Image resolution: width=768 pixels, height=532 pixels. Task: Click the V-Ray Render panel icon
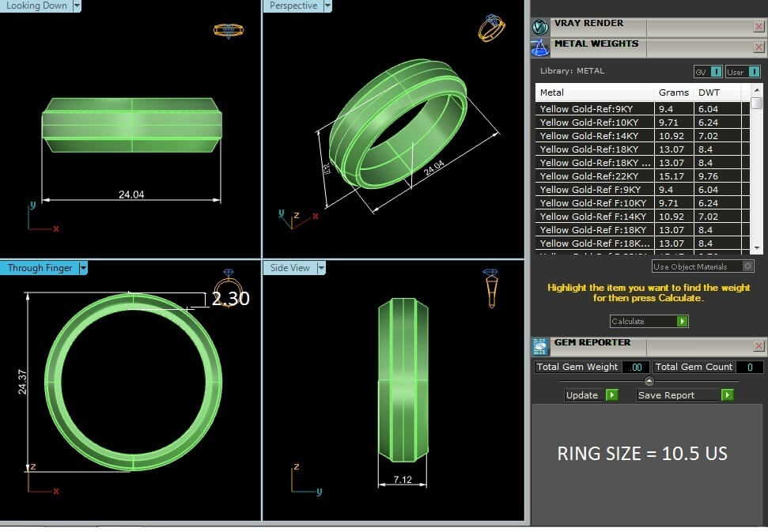click(x=540, y=28)
